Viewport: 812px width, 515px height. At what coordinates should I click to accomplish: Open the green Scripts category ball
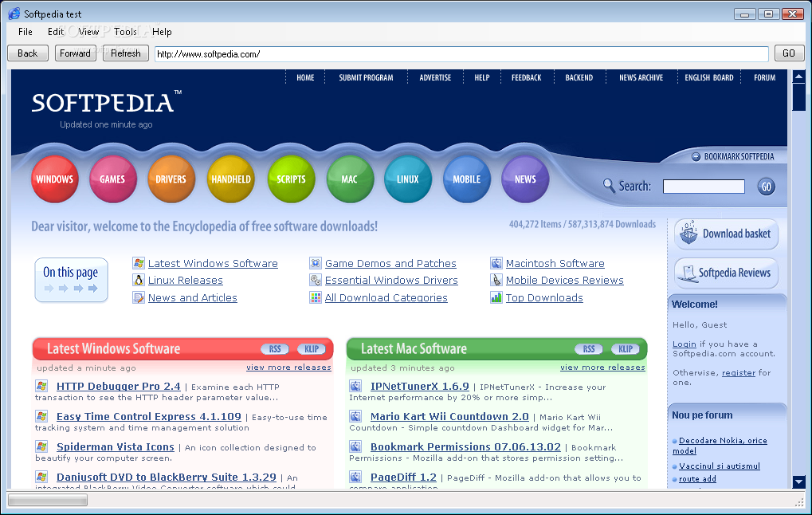click(x=291, y=179)
